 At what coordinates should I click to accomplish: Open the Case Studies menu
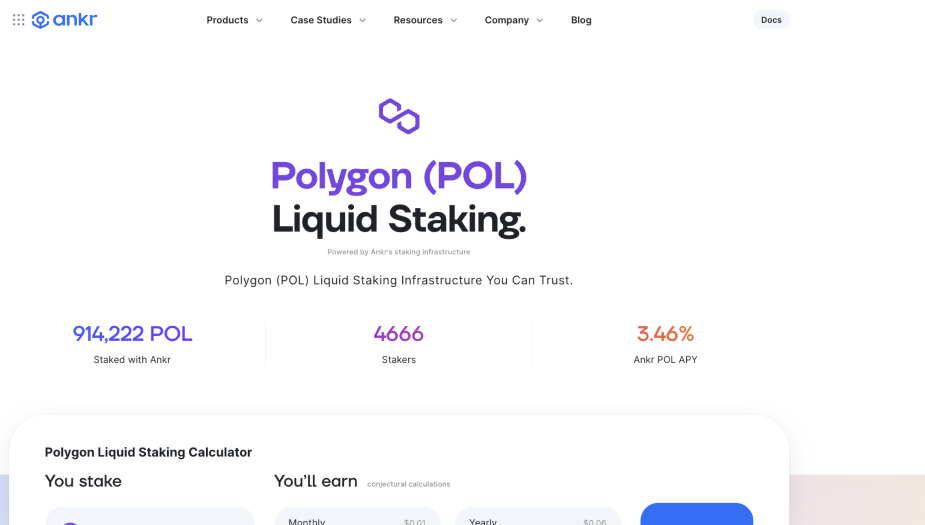point(321,20)
